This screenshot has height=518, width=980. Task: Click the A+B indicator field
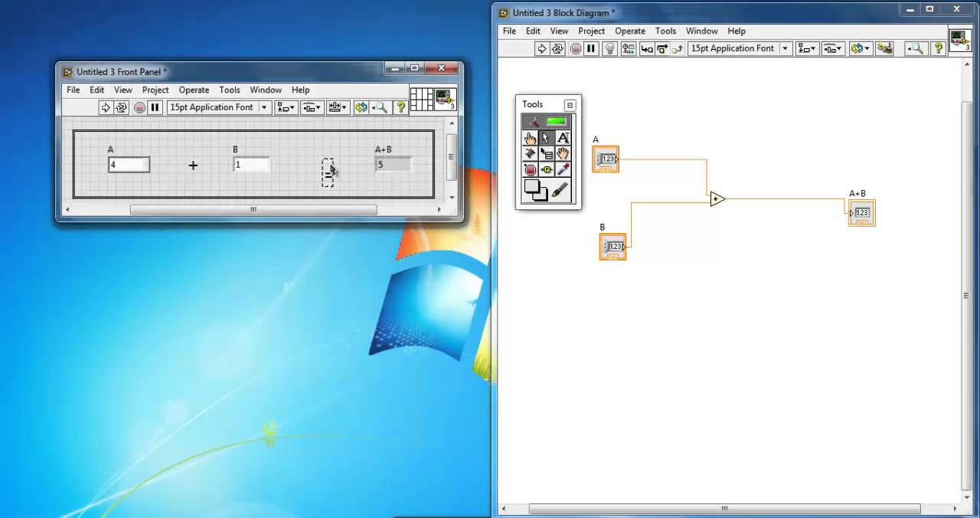[394, 165]
